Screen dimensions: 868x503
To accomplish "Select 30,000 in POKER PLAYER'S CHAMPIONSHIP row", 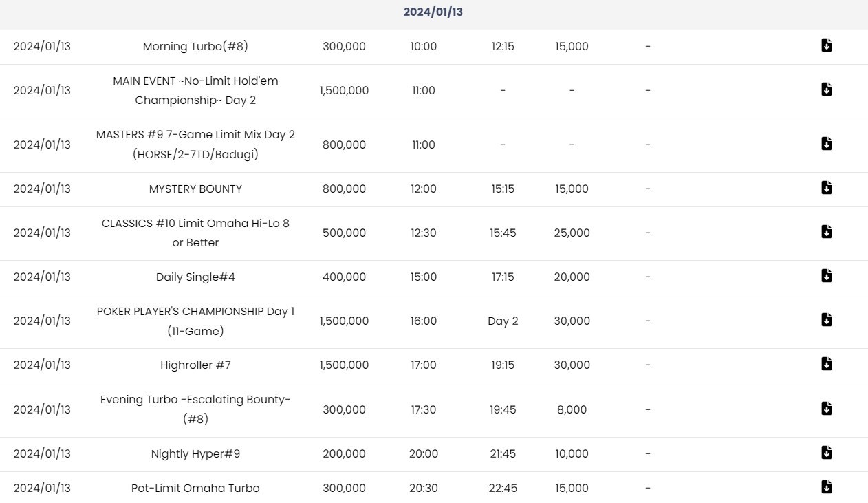I will 572,321.
